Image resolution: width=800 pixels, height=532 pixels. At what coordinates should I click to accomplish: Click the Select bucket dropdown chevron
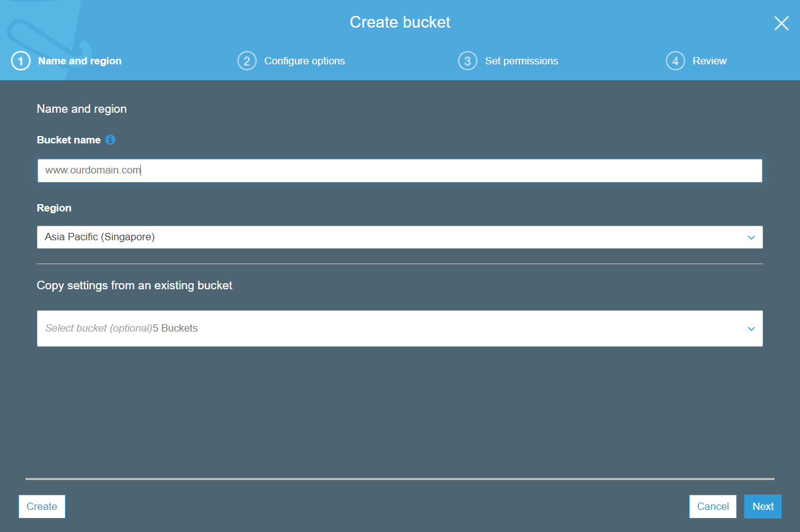point(752,329)
